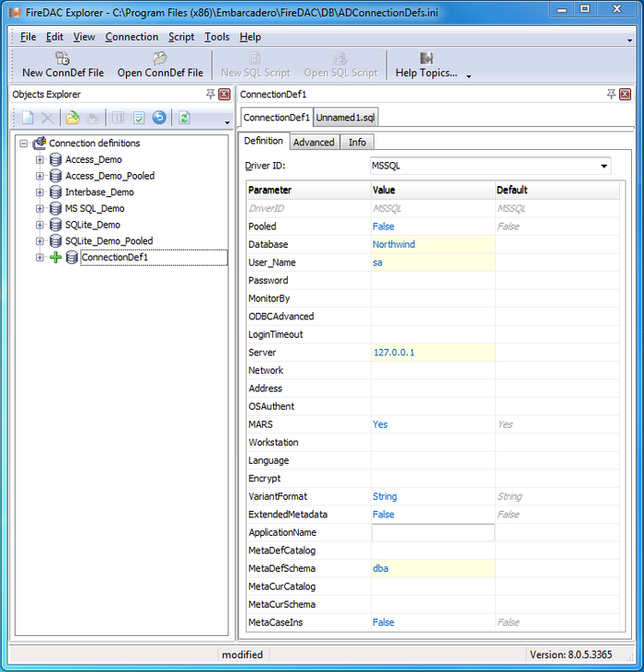Image resolution: width=644 pixels, height=672 pixels.
Task: Click the Open SQL Script toolbar button
Action: tap(340, 65)
